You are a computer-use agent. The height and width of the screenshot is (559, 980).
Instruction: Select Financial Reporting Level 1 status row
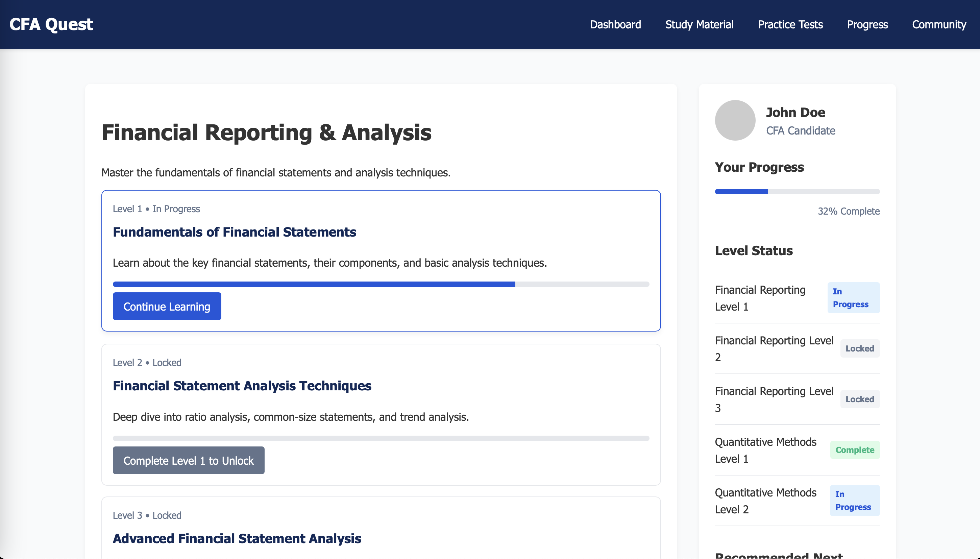(x=797, y=298)
